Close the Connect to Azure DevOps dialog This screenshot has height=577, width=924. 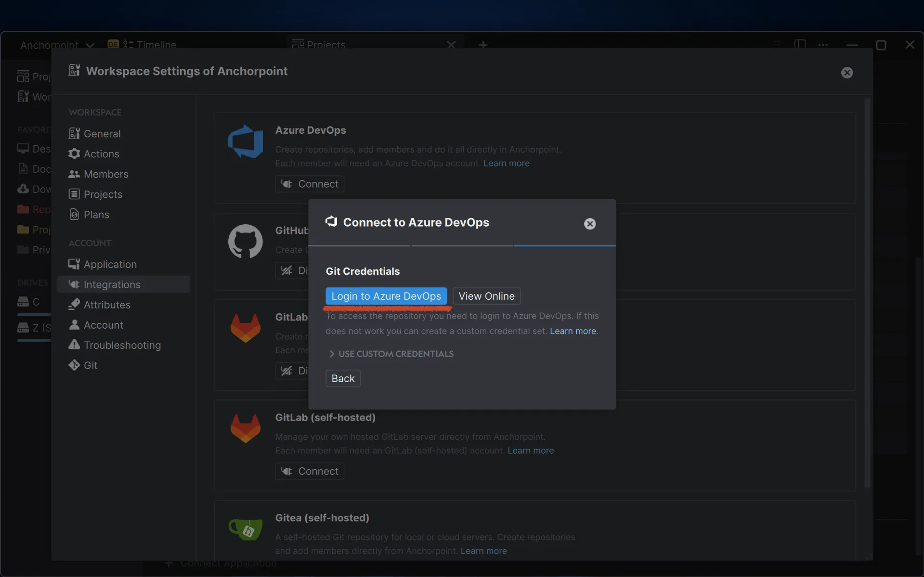(589, 224)
